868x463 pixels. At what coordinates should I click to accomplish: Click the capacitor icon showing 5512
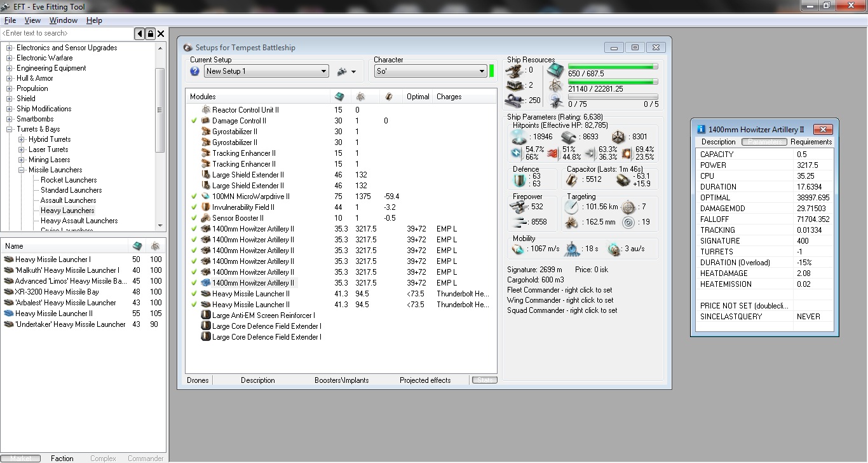pyautogui.click(x=573, y=180)
